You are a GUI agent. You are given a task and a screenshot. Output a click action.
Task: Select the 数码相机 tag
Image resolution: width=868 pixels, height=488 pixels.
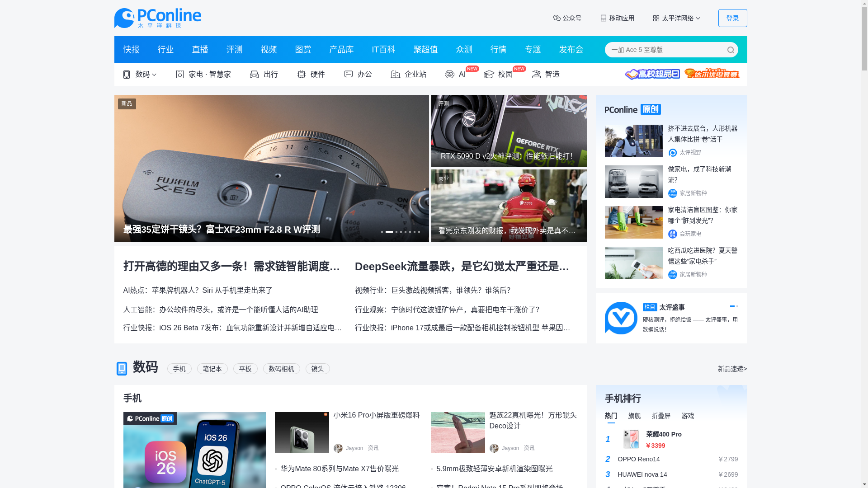[281, 369]
